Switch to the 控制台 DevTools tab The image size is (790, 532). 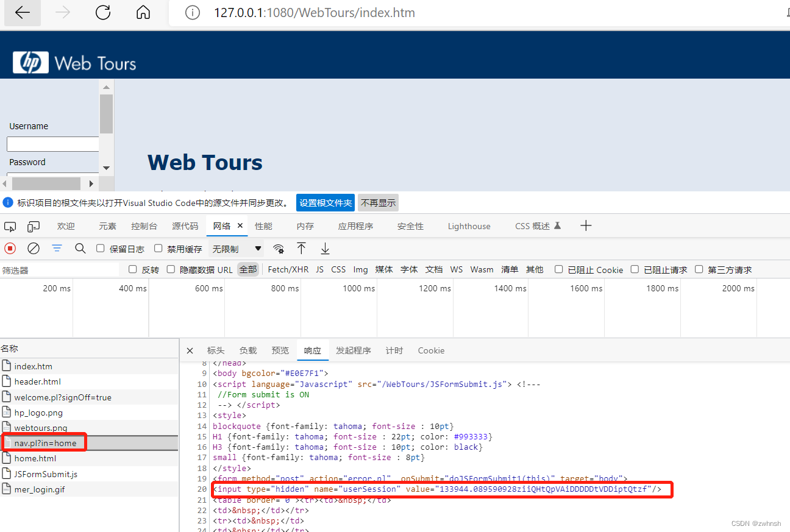coord(144,226)
